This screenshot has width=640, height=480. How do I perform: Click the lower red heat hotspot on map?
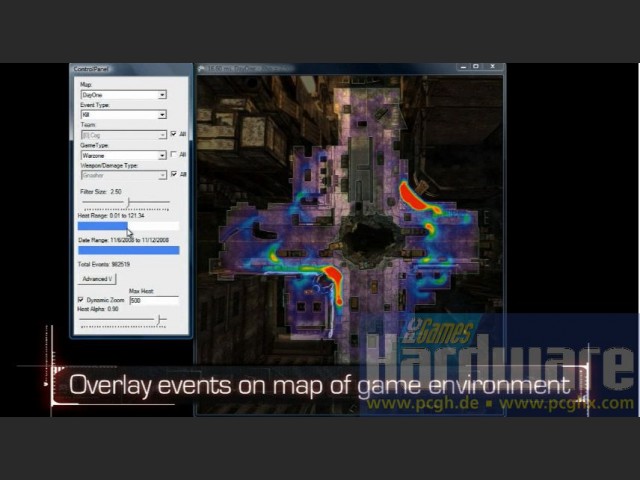click(x=334, y=278)
